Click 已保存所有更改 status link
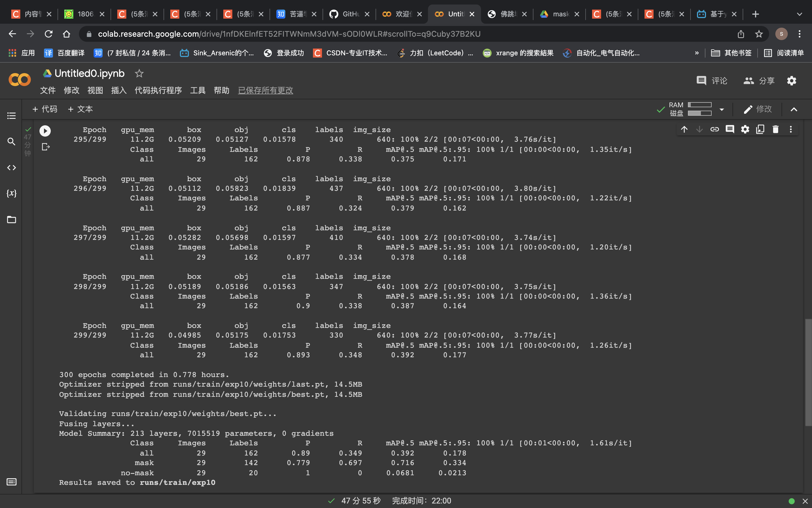 (265, 90)
